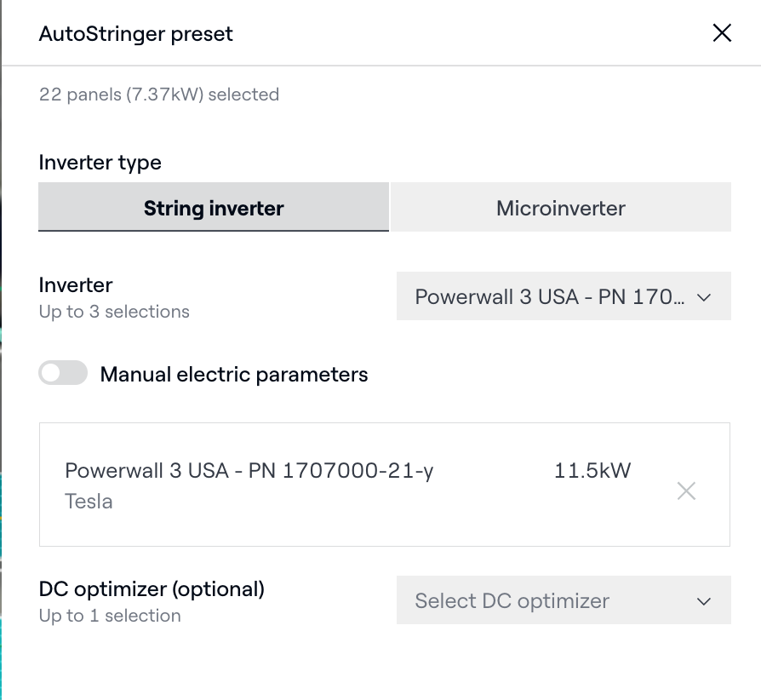Open the Inverter selection dropdown text
The width and height of the screenshot is (761, 700).
click(550, 297)
